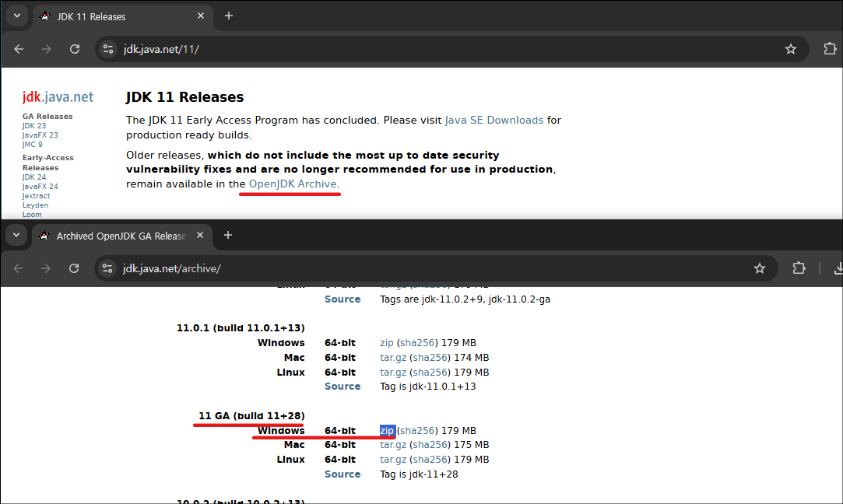843x504 pixels.
Task: Go back in the Archived OpenJDK window
Action: click(x=18, y=268)
